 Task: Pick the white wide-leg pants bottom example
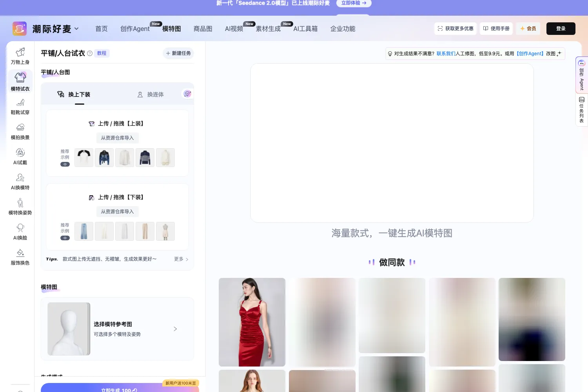pyautogui.click(x=125, y=231)
